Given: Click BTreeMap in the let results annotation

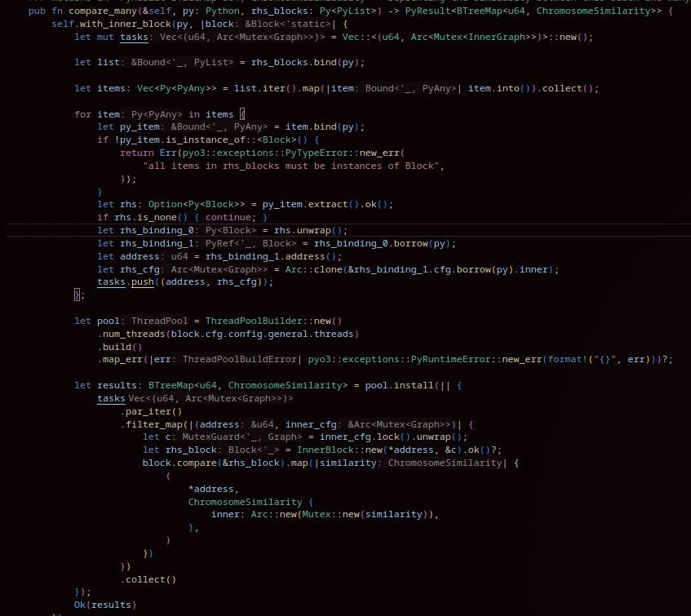Looking at the screenshot, I should pyautogui.click(x=171, y=386).
